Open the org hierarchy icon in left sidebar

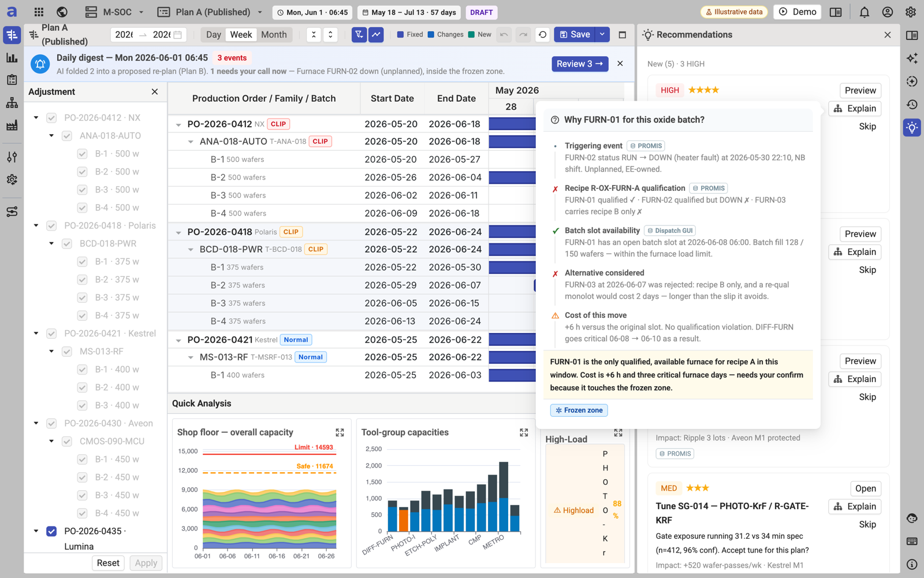[x=12, y=103]
